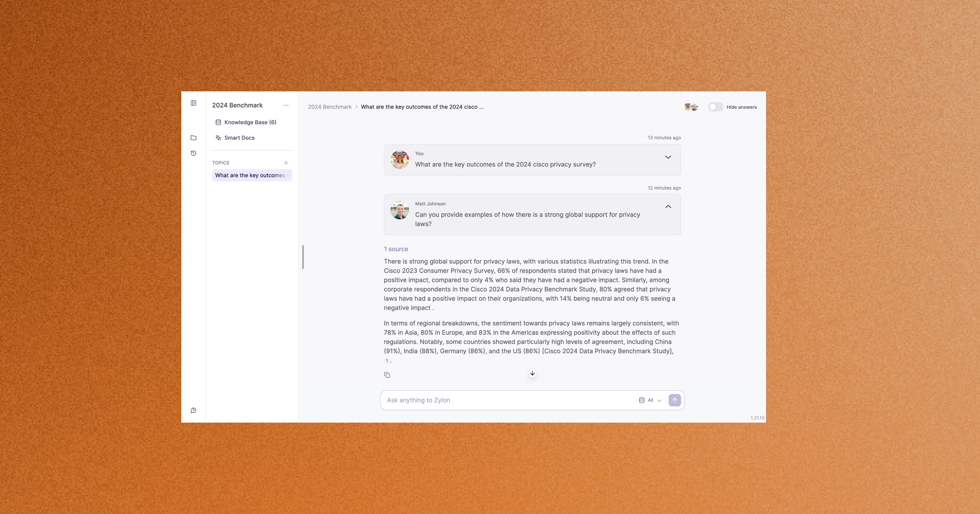This screenshot has height=514, width=980.
Task: Open the projects folder icon
Action: pyautogui.click(x=194, y=137)
